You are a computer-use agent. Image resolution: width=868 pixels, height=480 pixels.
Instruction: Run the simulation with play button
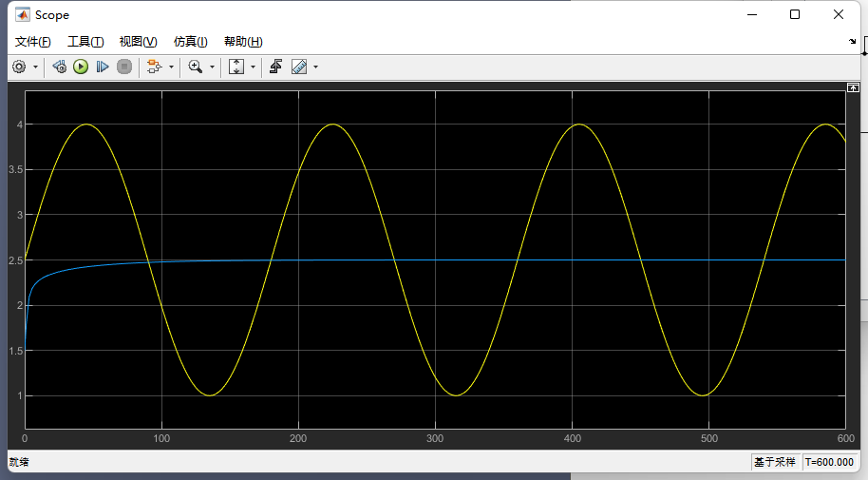(x=81, y=67)
